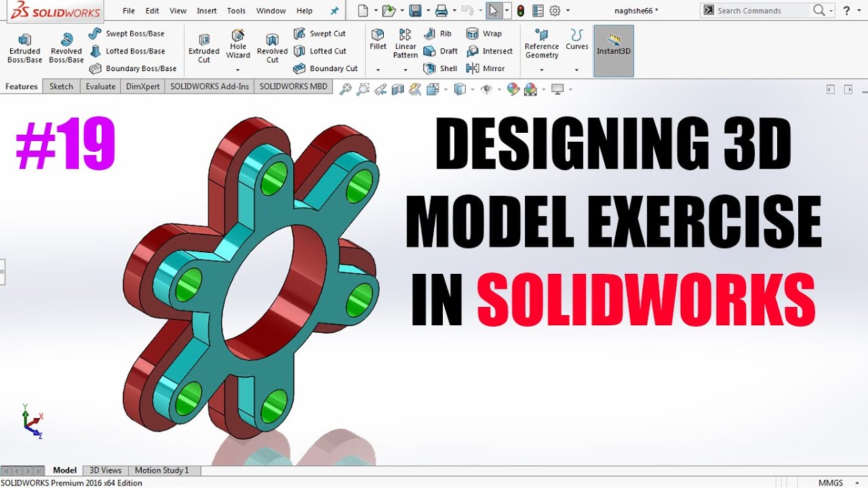Open Edit Appearance color ball
Viewport: 868px width, 488px height.
tap(513, 89)
